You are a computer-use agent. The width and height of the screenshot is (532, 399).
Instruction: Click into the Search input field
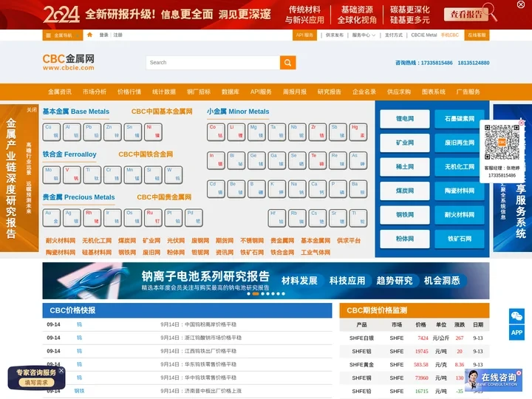coord(213,62)
